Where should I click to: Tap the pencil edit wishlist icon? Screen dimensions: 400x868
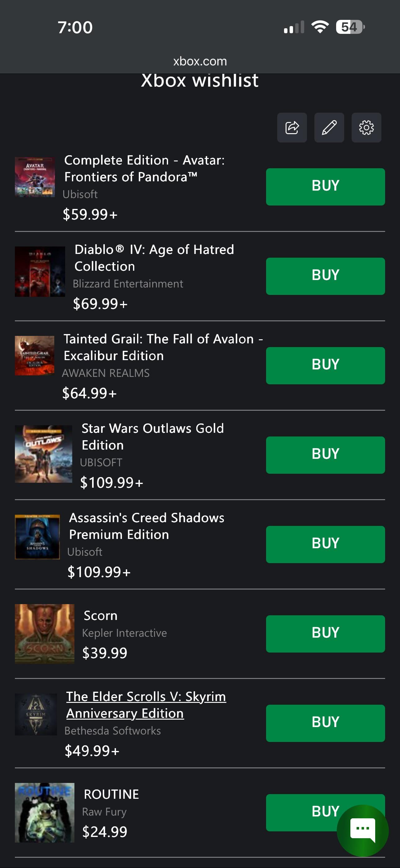click(x=329, y=127)
